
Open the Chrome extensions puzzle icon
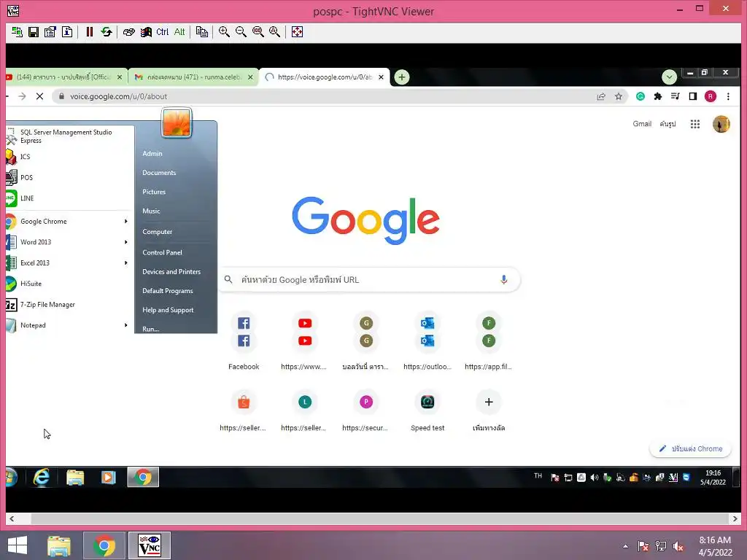point(658,96)
